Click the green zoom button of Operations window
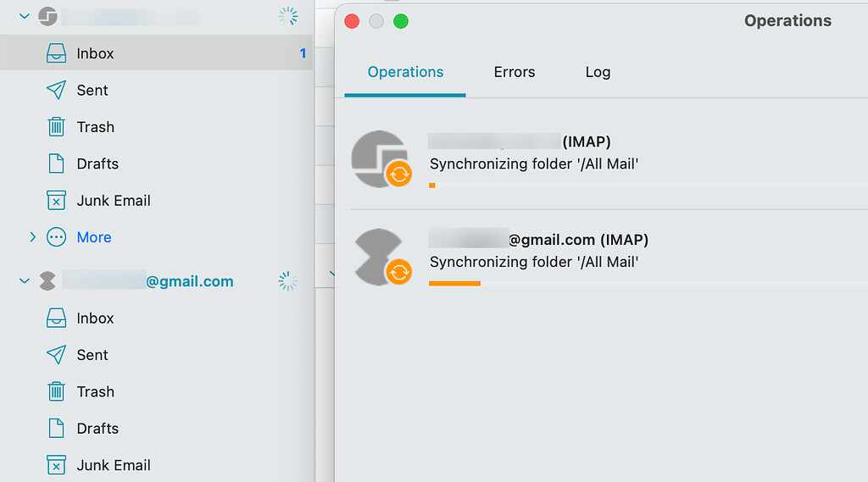868x482 pixels. coord(401,21)
